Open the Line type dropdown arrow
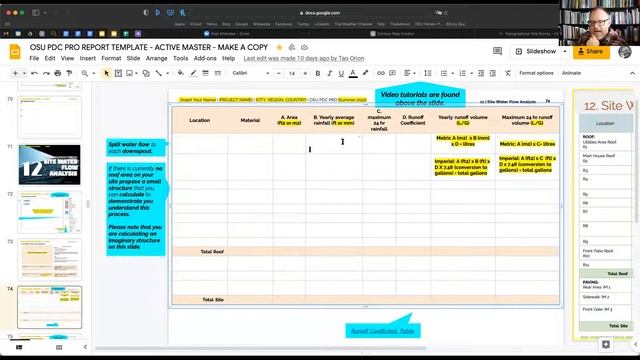 coord(167,73)
